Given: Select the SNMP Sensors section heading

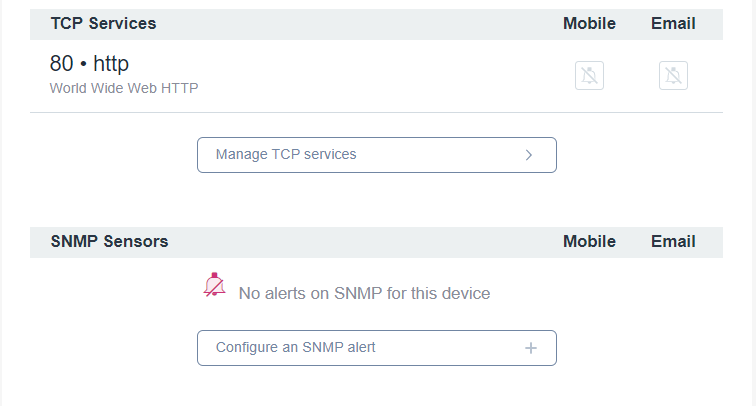Looking at the screenshot, I should pyautogui.click(x=109, y=241).
